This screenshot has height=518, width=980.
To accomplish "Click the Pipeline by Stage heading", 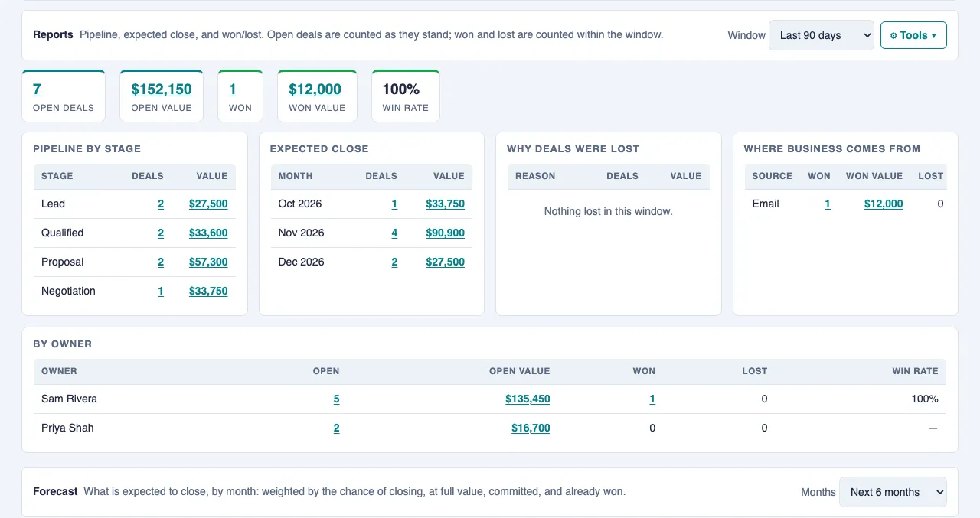I will tap(87, 148).
